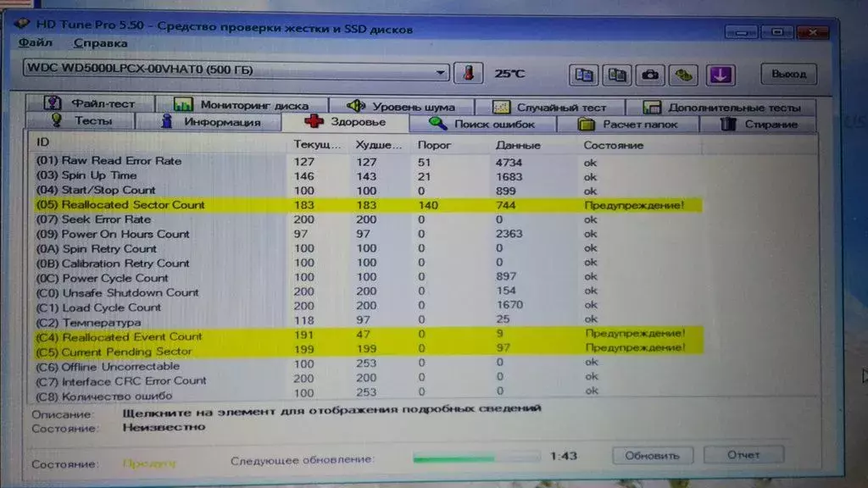The height and width of the screenshot is (488, 868).
Task: Click the next update progress bar
Action: click(x=476, y=457)
